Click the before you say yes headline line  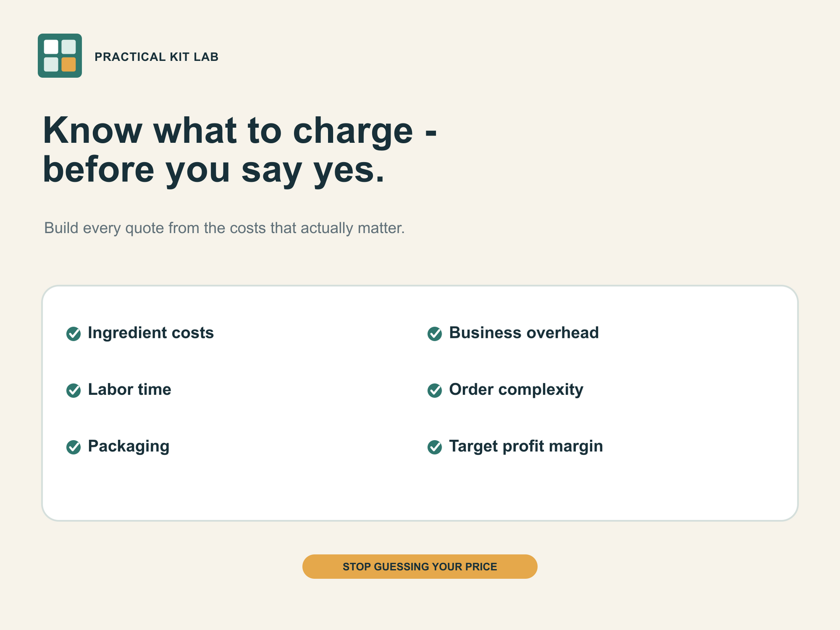pyautogui.click(x=213, y=170)
